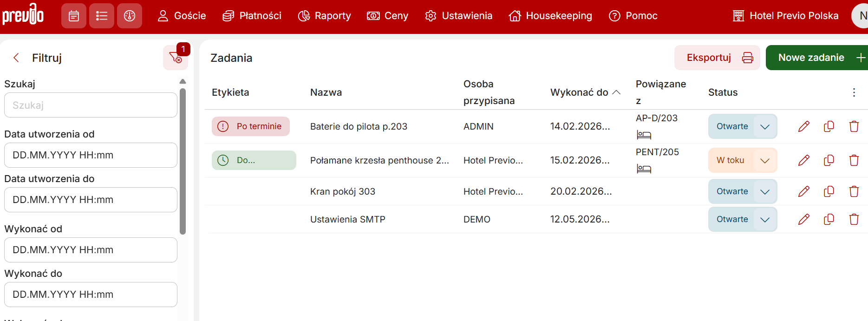This screenshot has height=321, width=868.
Task: Create a task with Nowe zadanie
Action: [x=816, y=58]
